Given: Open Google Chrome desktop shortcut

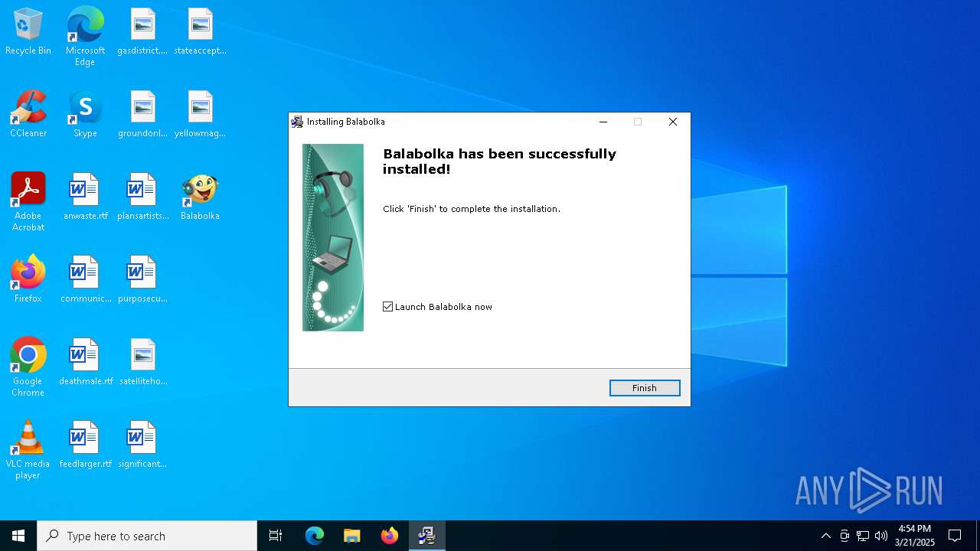Looking at the screenshot, I should pyautogui.click(x=28, y=367).
